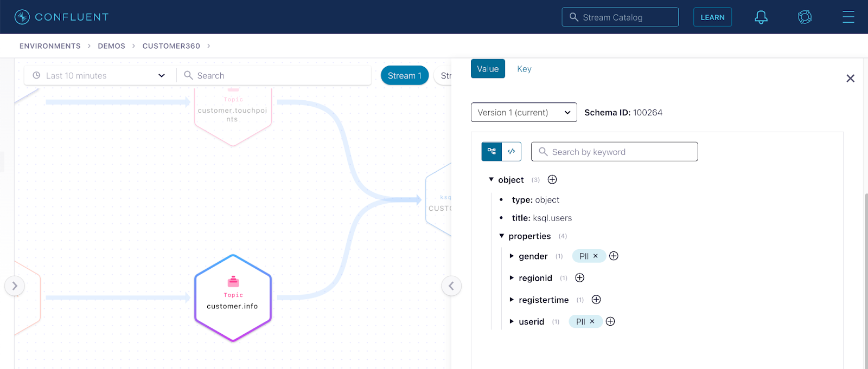
Task: Switch to the Value tab
Action: tap(488, 69)
